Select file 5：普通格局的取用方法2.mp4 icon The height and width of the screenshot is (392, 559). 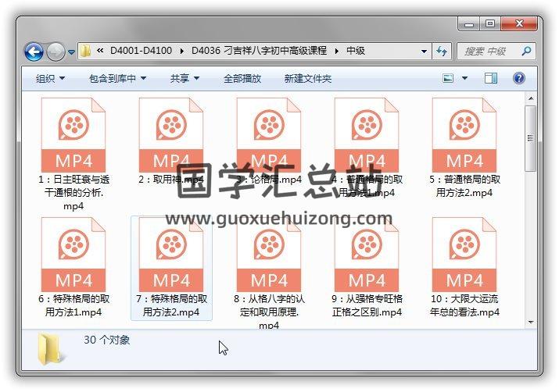464,135
